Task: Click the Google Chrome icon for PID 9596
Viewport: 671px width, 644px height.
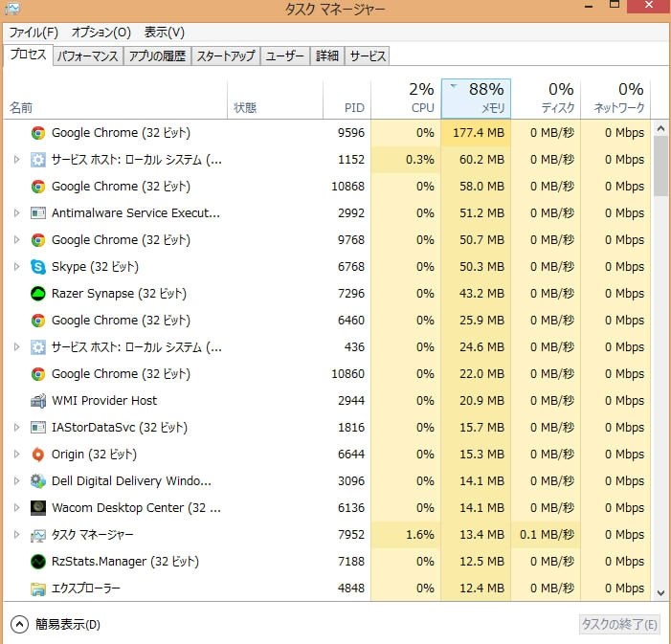Action: point(38,133)
